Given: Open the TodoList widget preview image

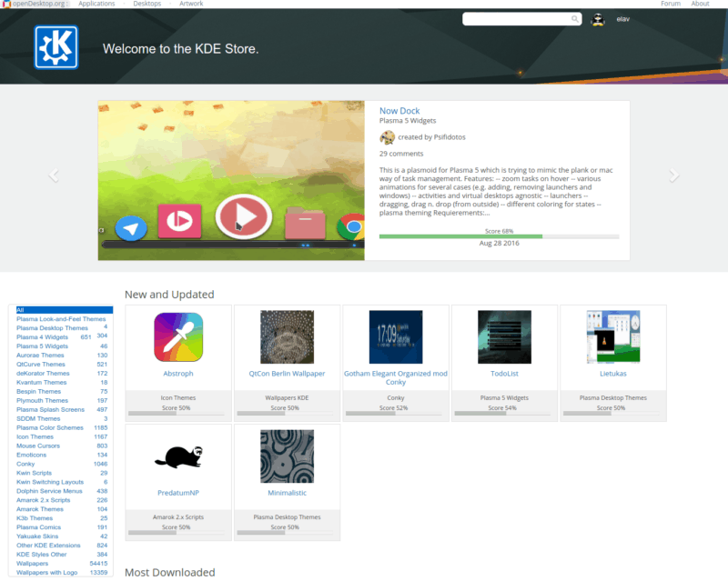Looking at the screenshot, I should point(504,336).
